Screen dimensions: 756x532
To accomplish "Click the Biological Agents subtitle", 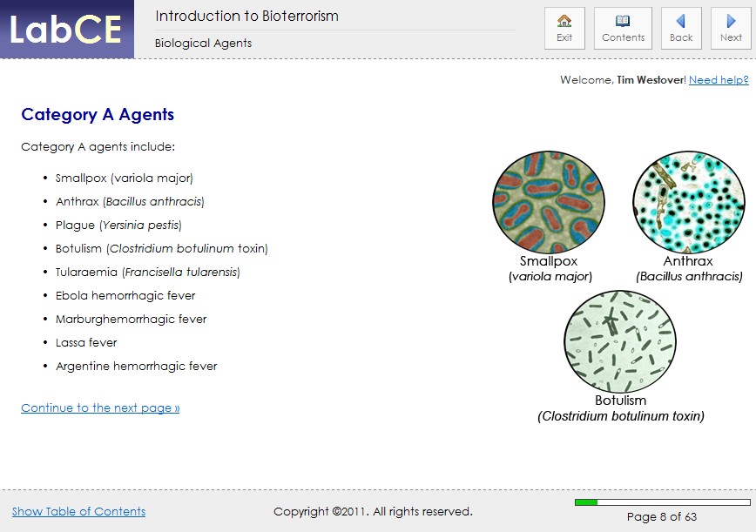I will pos(202,43).
